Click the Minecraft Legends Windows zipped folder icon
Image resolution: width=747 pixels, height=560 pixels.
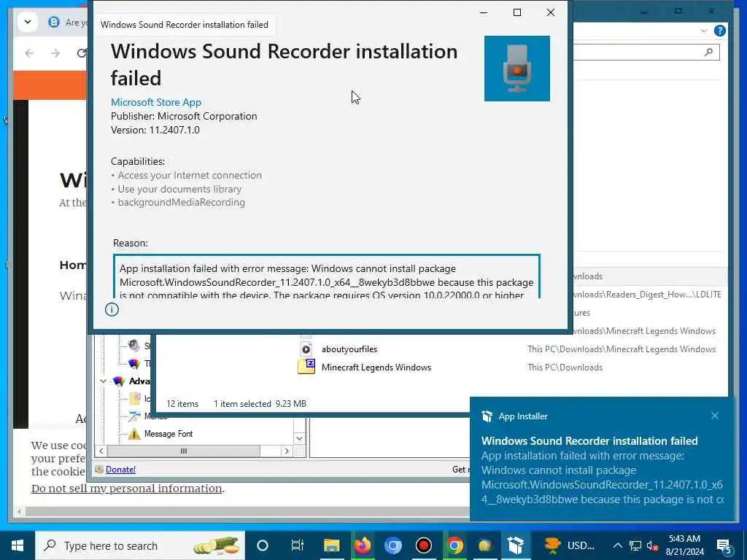[306, 367]
